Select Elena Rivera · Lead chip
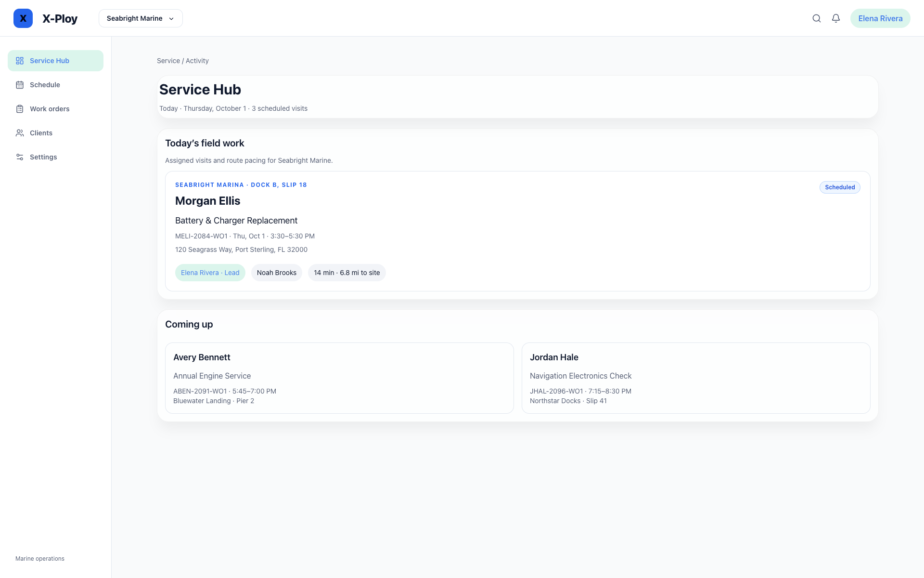The width and height of the screenshot is (924, 578). click(210, 273)
